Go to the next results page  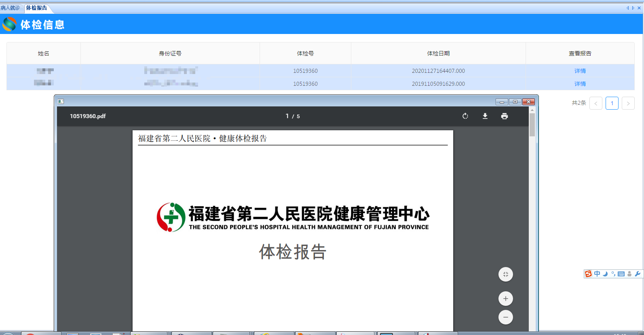point(628,103)
